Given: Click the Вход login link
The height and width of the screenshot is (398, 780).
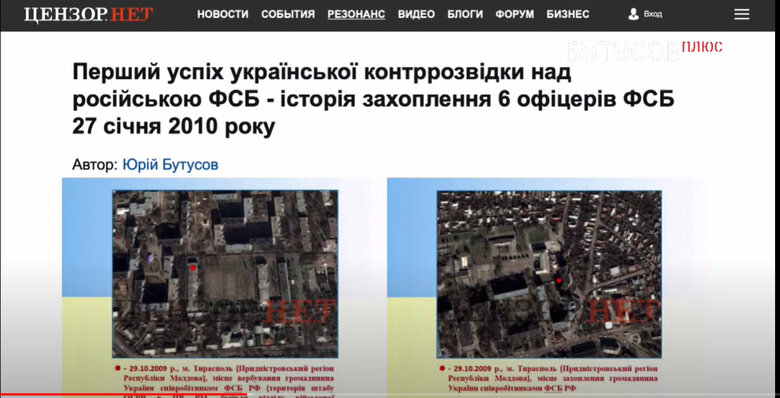Looking at the screenshot, I should 653,14.
